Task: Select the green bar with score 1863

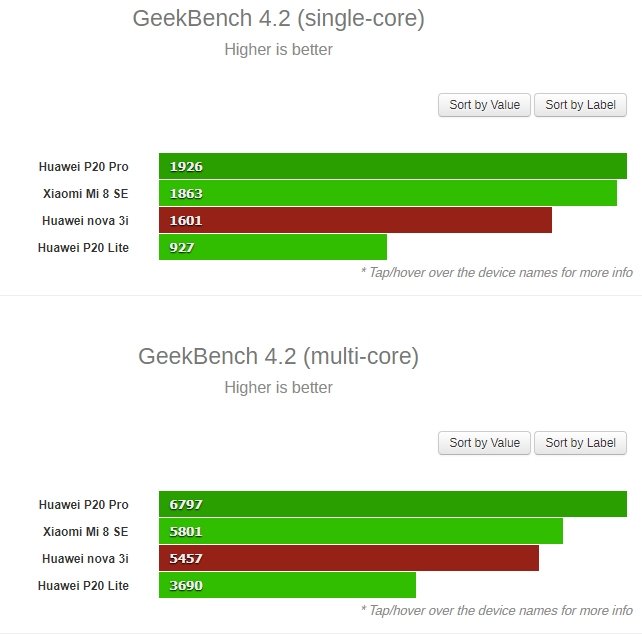Action: (387, 193)
